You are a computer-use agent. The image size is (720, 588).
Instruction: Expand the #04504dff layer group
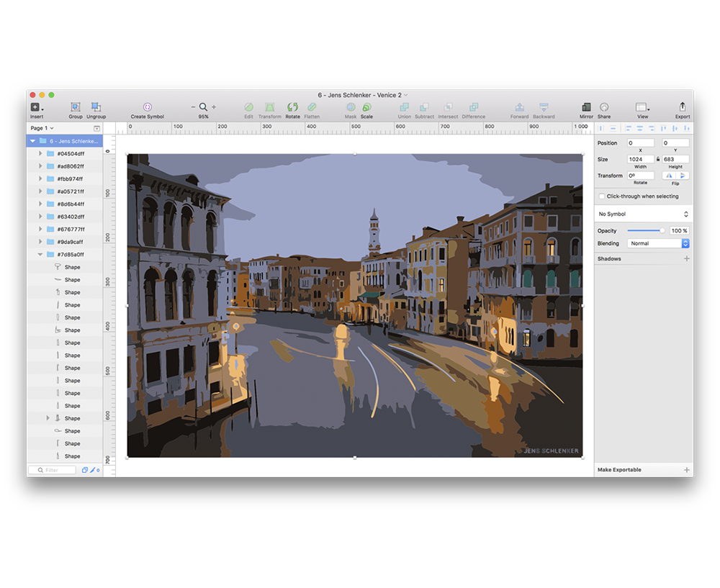pyautogui.click(x=40, y=153)
